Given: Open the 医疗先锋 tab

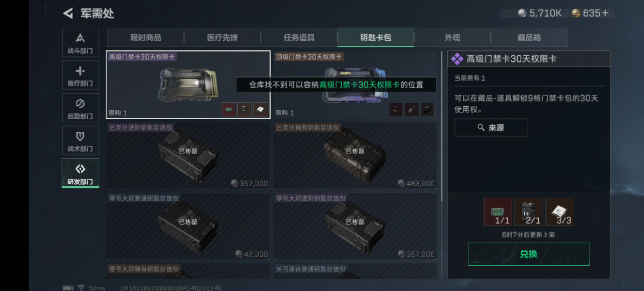Looking at the screenshot, I should coord(222,37).
